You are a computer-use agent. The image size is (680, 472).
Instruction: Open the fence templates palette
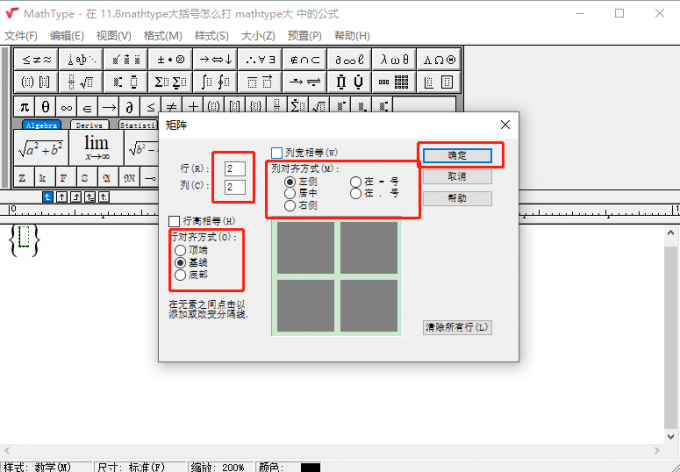(x=36, y=82)
